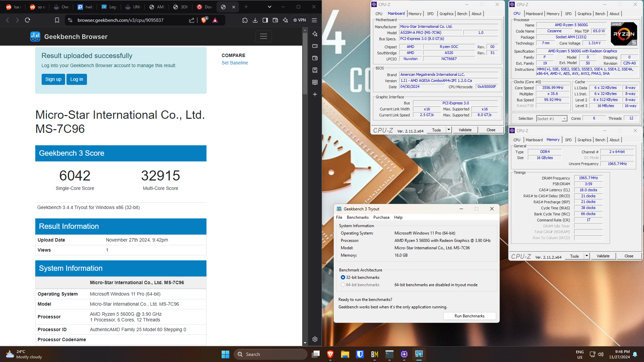Open the Leo AI icon in the sidebar
644x362 pixels.
pos(315,34)
